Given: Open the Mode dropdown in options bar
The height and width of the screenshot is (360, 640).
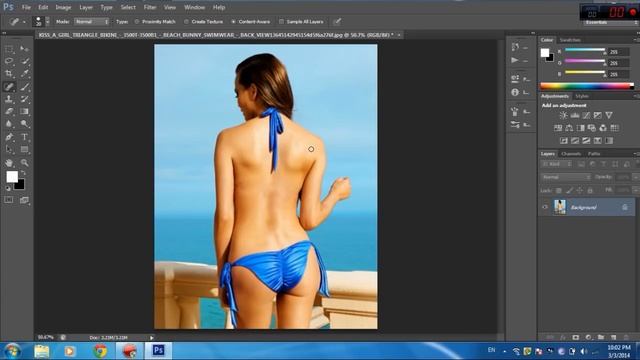Looking at the screenshot, I should coord(92,22).
